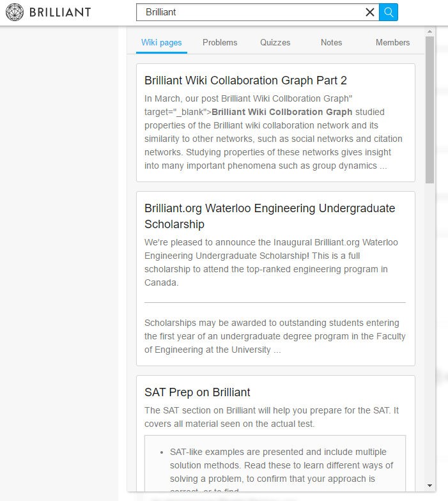448x501 pixels.
Task: Switch to the Notes tab
Action: tap(331, 42)
